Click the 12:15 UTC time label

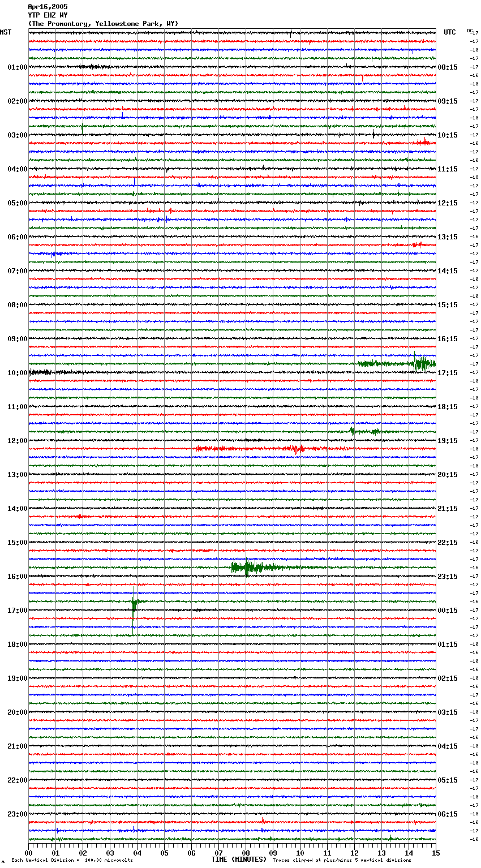click(448, 203)
